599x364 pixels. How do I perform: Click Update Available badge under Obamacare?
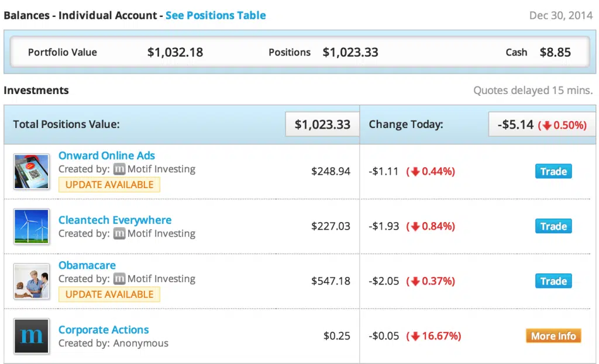(x=109, y=294)
